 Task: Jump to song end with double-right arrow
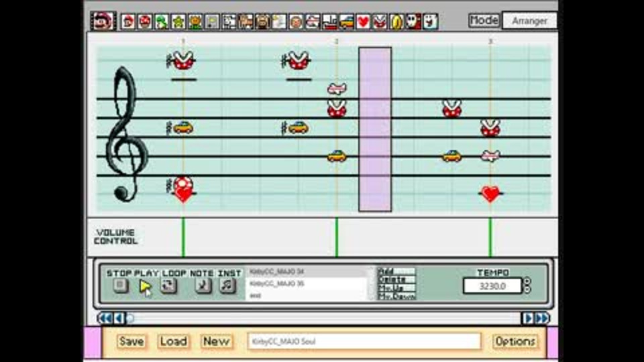tap(542, 318)
